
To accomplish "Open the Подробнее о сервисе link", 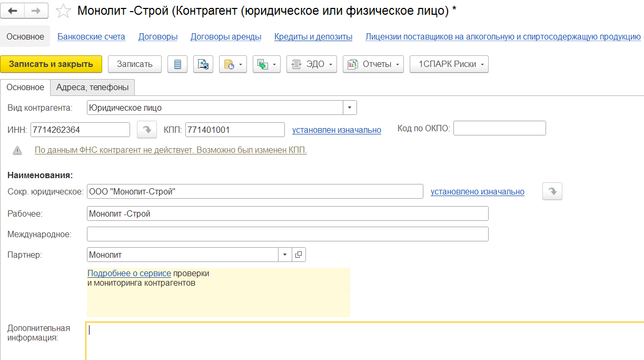I will pyautogui.click(x=129, y=273).
